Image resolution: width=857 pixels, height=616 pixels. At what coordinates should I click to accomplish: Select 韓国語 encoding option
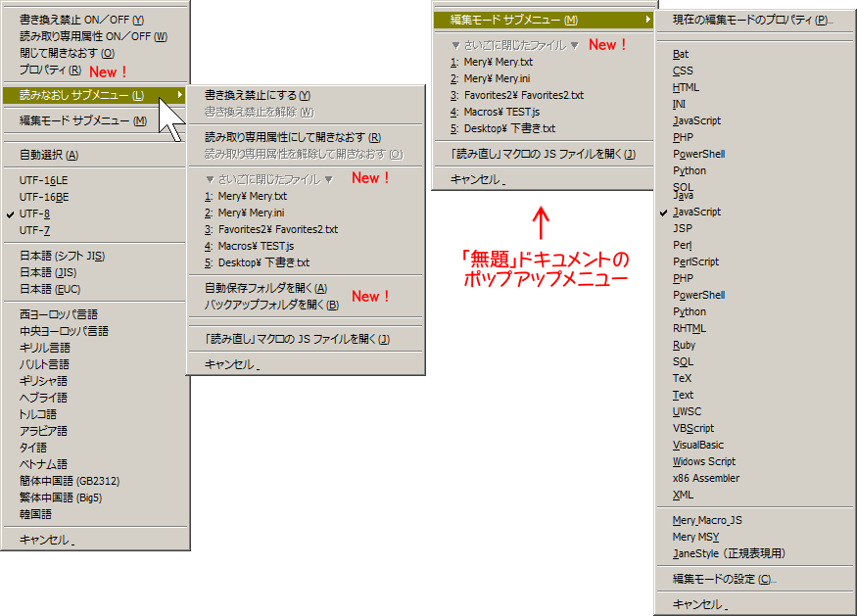[36, 514]
